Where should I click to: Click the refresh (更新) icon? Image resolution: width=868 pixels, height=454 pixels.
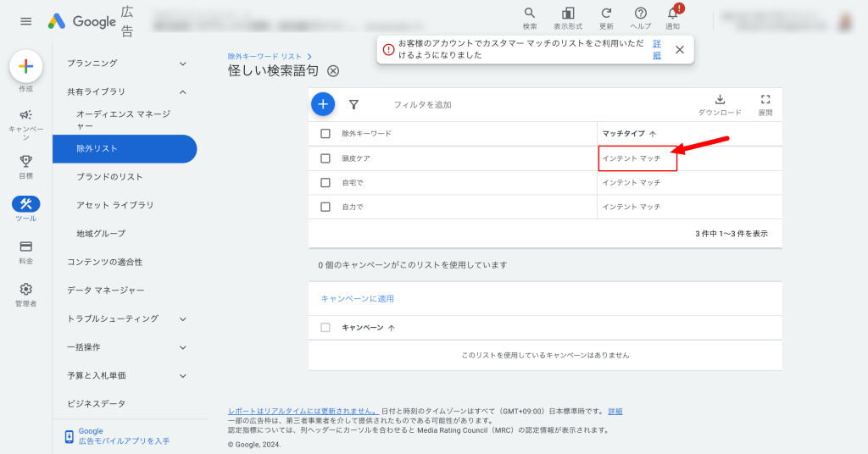(606, 14)
